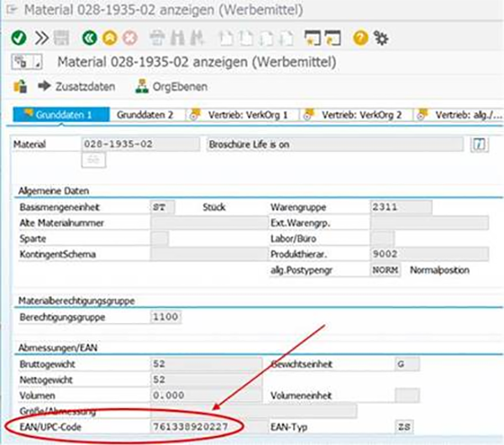Switch to the Grunddaten 1 tab
Viewport: 504px width, 445px height.
(61, 115)
